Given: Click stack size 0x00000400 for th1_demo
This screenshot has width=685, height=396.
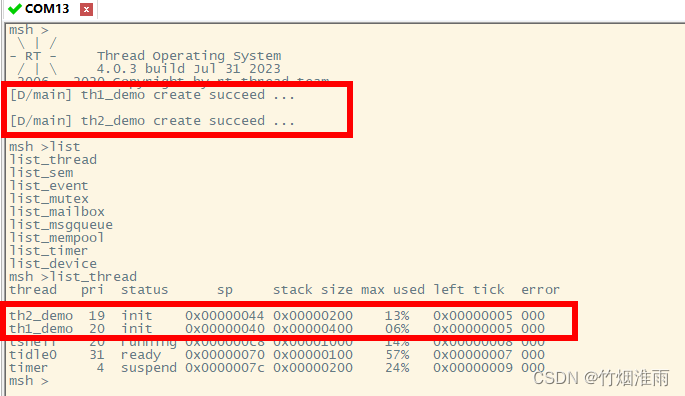Looking at the screenshot, I should 313,329.
